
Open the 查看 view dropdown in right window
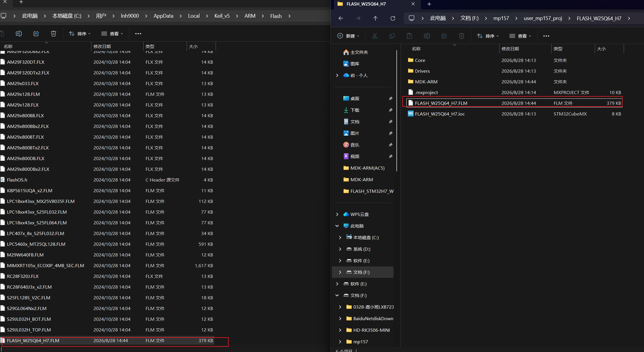point(520,36)
